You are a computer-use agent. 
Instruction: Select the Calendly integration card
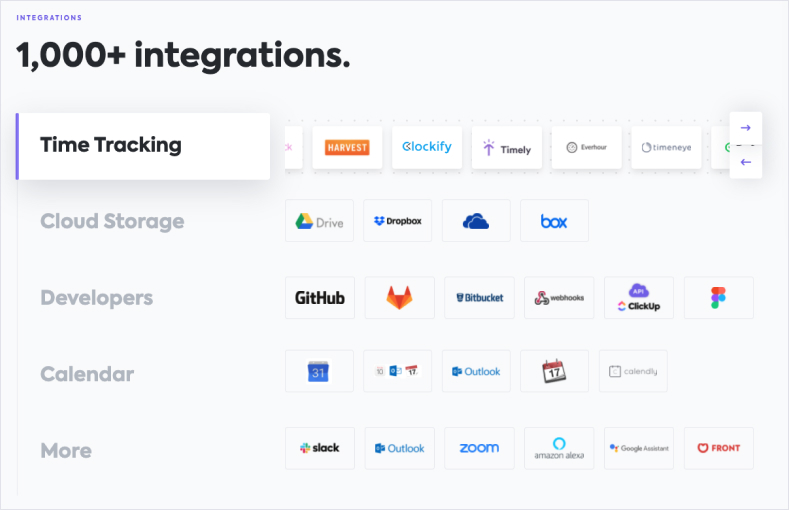click(x=634, y=371)
